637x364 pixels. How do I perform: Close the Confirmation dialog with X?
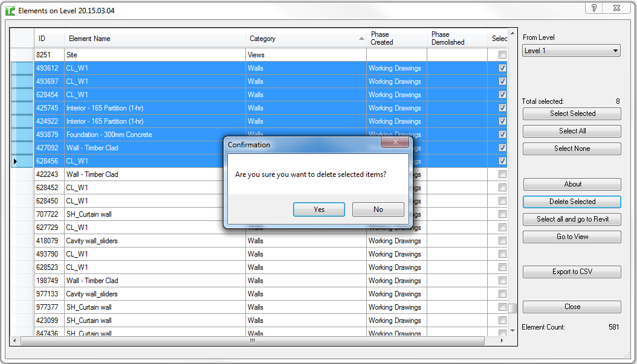pyautogui.click(x=395, y=142)
